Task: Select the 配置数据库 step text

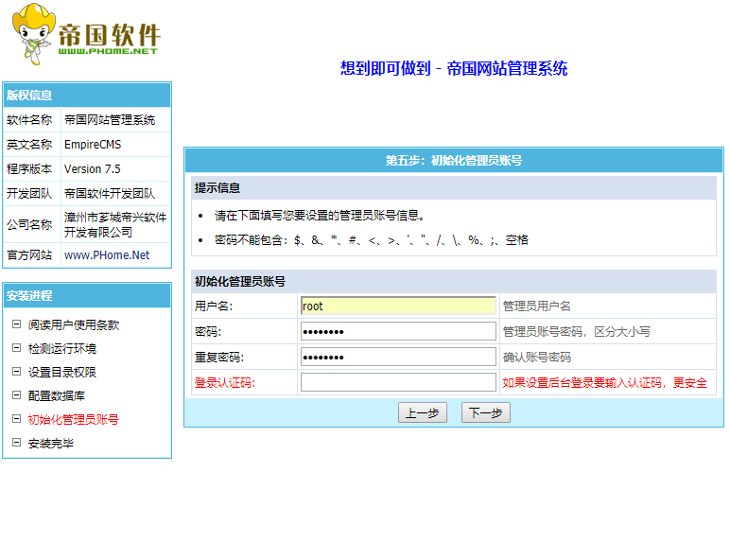Action: click(x=57, y=396)
